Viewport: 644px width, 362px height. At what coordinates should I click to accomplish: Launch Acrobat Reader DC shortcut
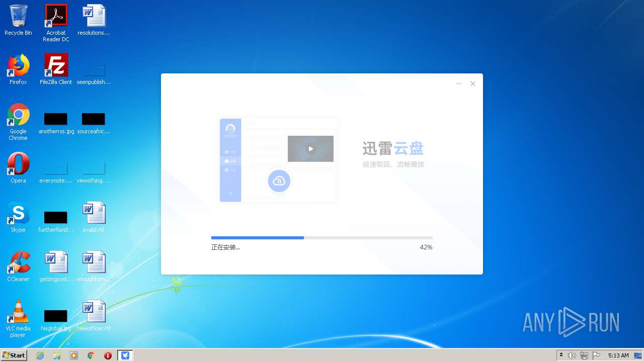click(56, 23)
